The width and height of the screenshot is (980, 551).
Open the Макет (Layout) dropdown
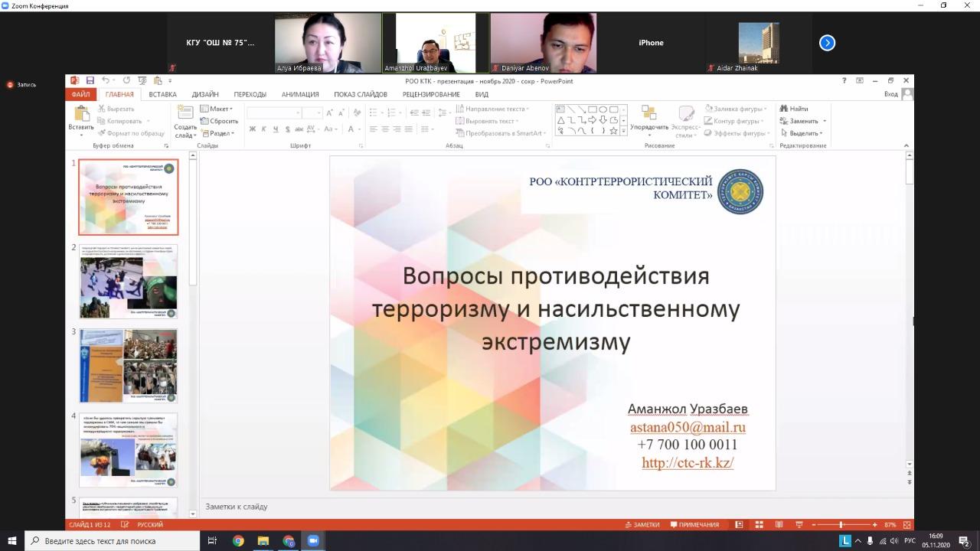click(217, 109)
